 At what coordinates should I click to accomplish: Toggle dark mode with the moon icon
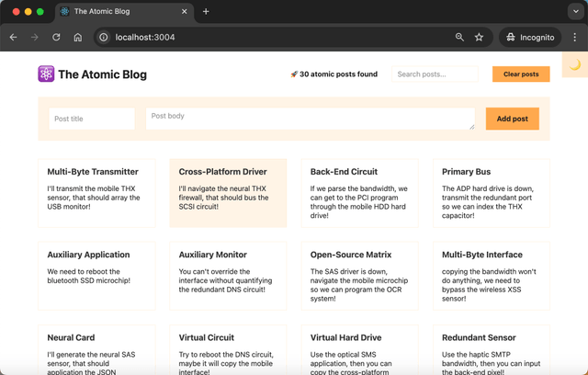pos(575,65)
